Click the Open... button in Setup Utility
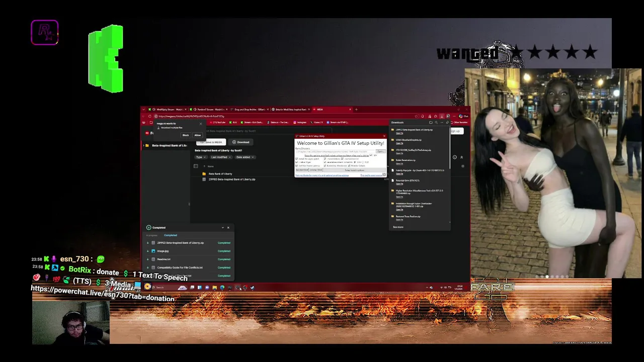644x362 pixels. (x=380, y=151)
